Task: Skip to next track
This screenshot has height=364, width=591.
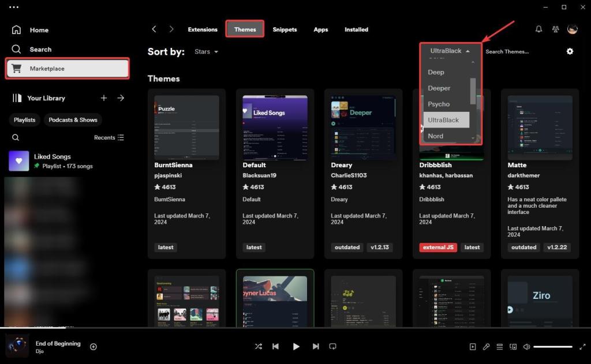Action: pos(316,346)
